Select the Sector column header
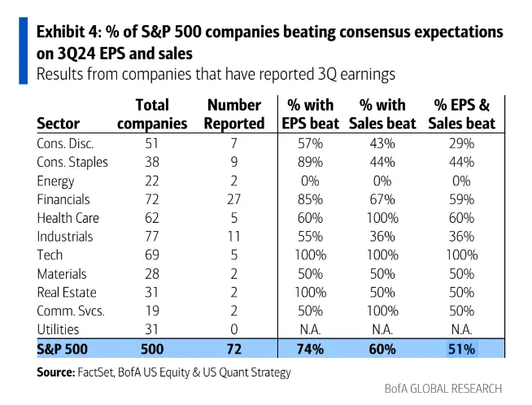Screen dimensions: 532x405 (x=59, y=124)
